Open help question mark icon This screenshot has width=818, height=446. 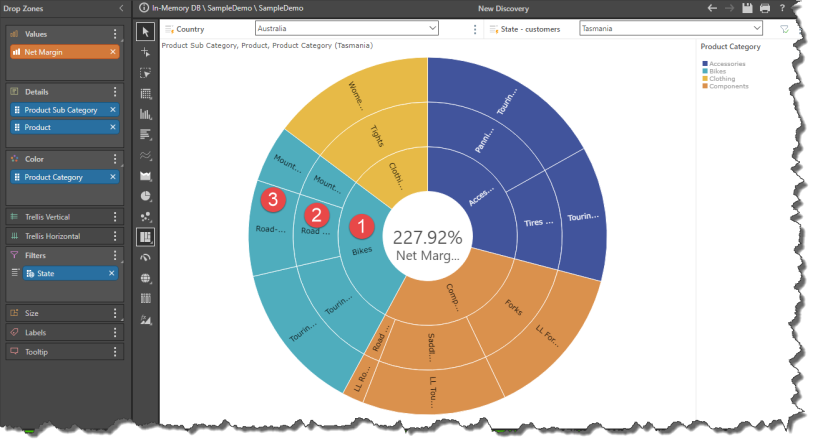(782, 8)
